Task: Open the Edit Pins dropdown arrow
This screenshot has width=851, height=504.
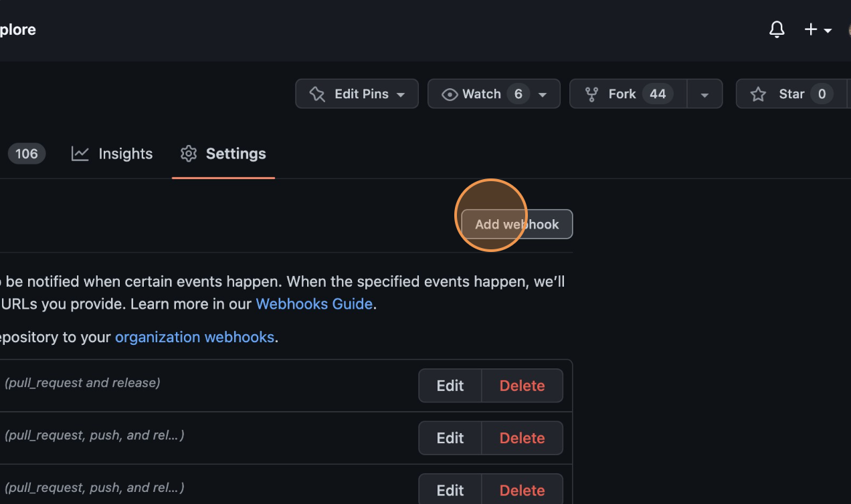Action: pyautogui.click(x=400, y=94)
